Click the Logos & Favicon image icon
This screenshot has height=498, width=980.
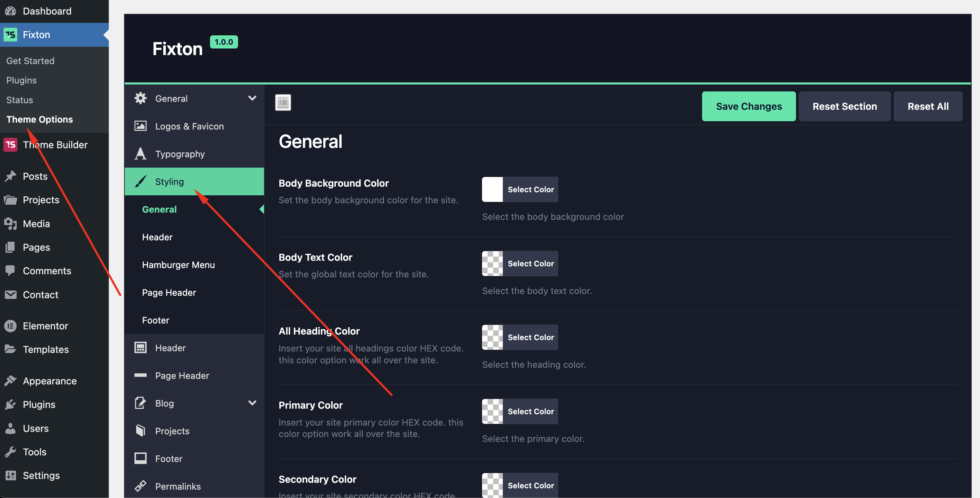pyautogui.click(x=140, y=126)
